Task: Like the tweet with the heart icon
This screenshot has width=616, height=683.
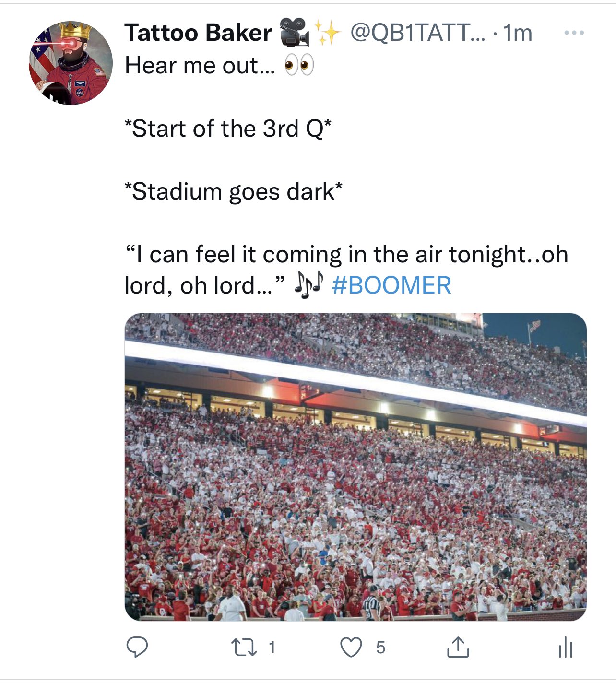Action: [351, 648]
